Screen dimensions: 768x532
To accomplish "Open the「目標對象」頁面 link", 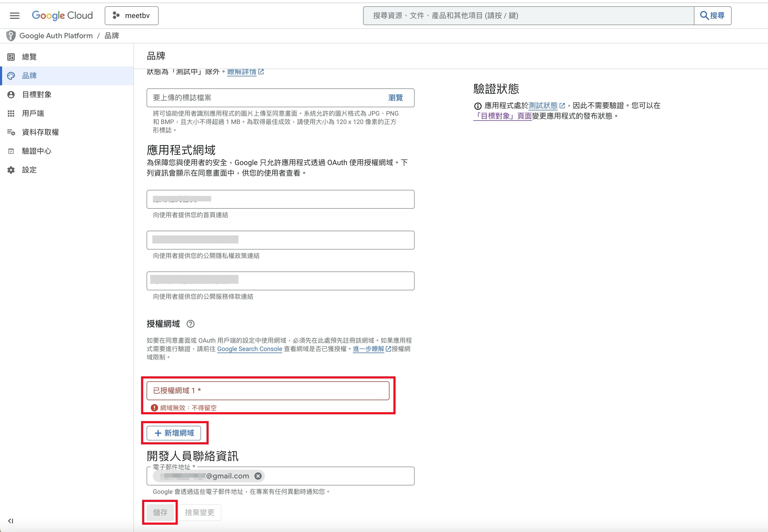I will point(502,116).
